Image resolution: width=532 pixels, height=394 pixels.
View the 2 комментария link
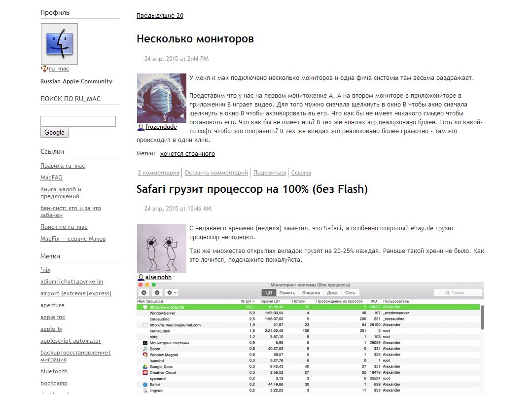(x=158, y=173)
